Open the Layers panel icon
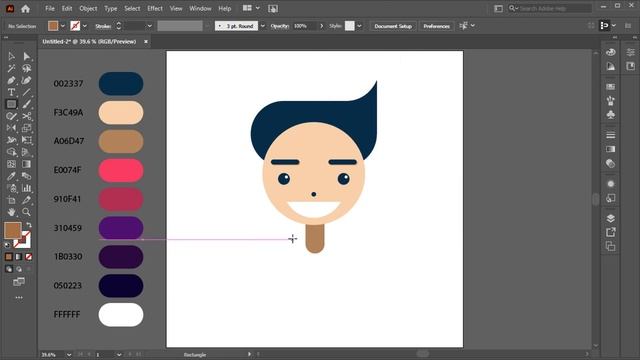The width and height of the screenshot is (640, 360). (611, 218)
